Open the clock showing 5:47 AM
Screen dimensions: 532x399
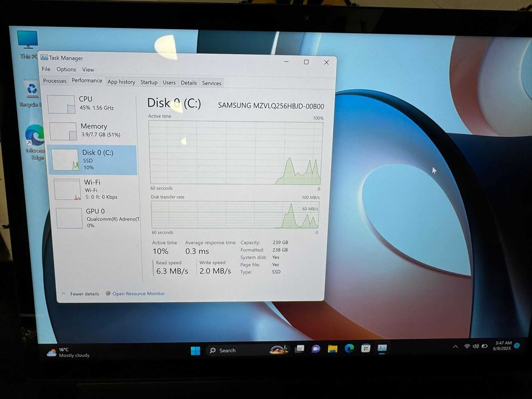coord(502,346)
